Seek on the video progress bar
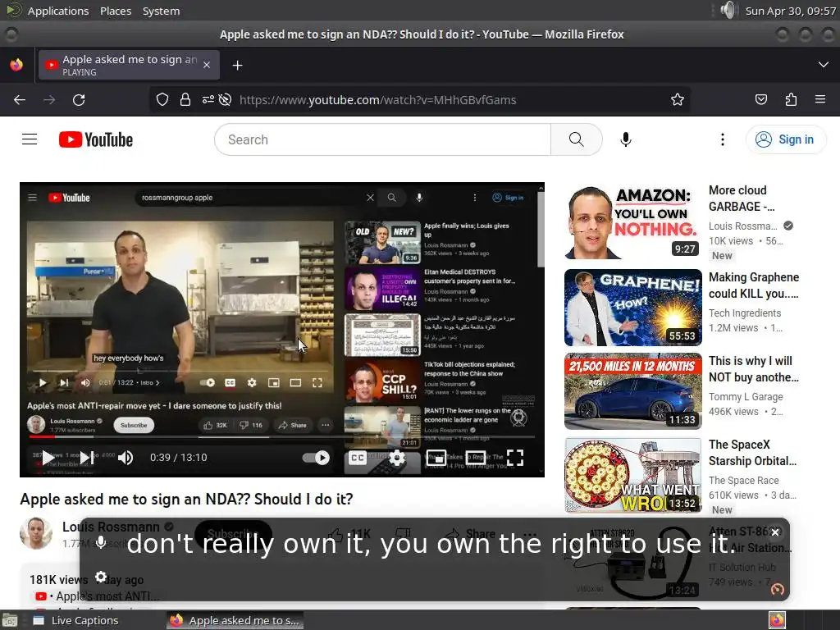 (x=282, y=438)
